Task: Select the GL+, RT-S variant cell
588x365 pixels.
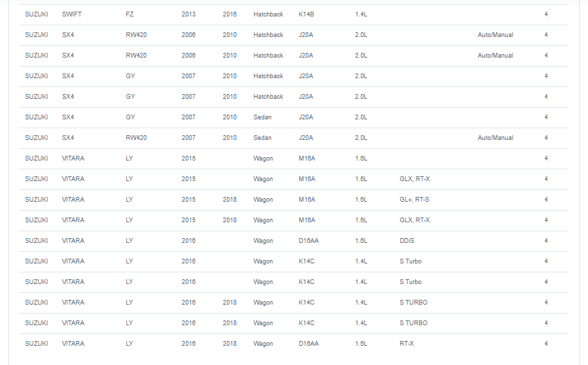Action: click(x=414, y=199)
